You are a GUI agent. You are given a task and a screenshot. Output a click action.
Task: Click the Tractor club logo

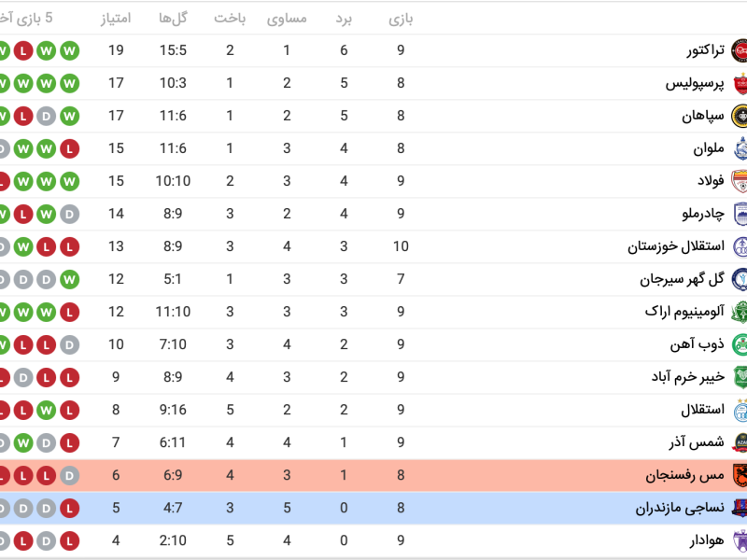(x=739, y=50)
